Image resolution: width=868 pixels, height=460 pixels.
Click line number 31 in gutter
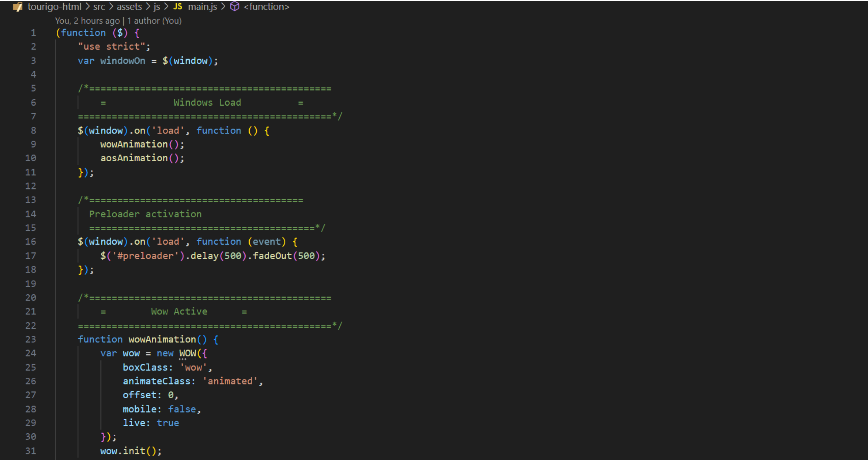tap(31, 451)
